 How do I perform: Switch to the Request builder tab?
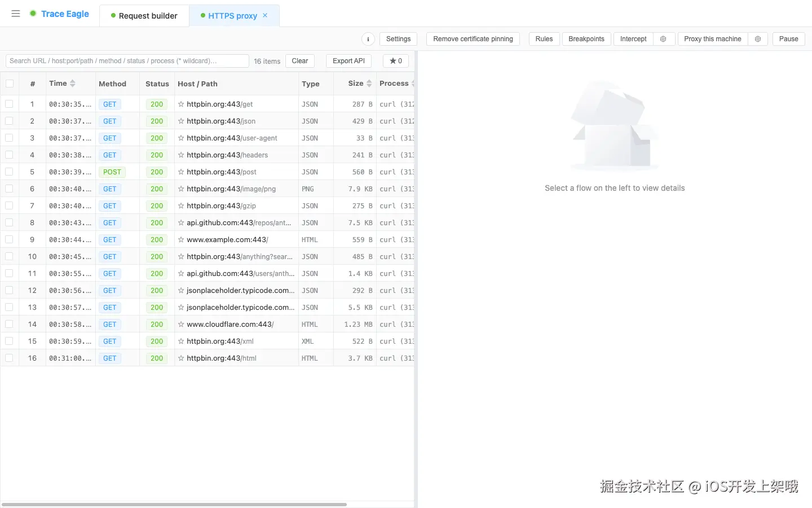(x=144, y=16)
